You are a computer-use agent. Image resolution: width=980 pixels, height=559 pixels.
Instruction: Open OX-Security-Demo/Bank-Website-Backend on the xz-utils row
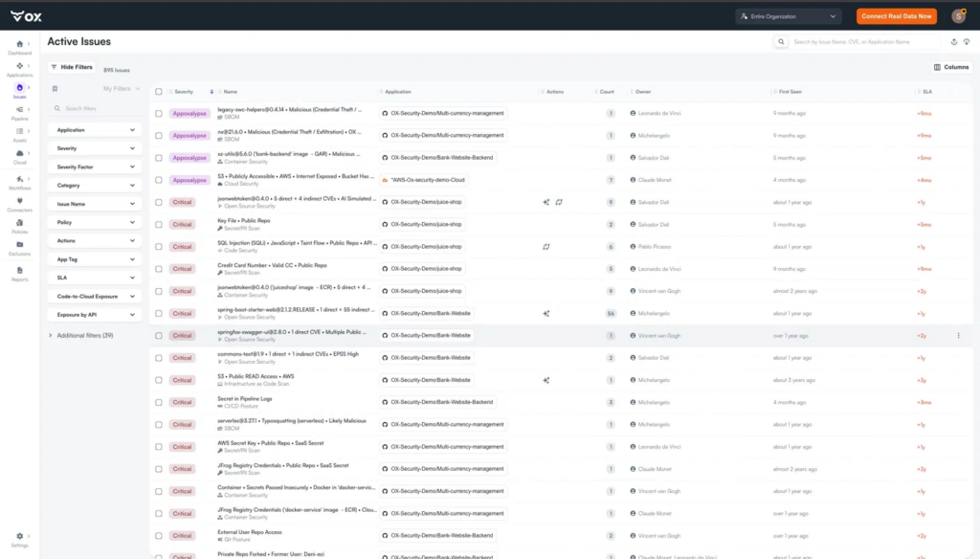tap(437, 158)
